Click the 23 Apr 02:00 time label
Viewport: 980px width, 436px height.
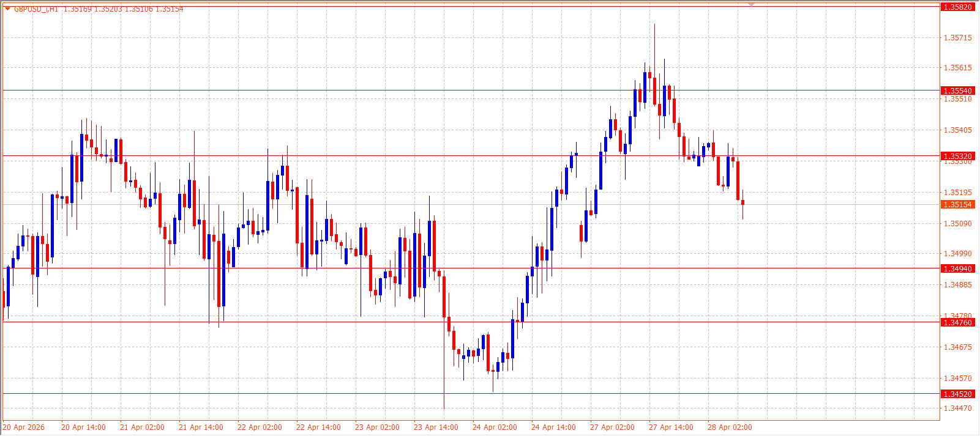point(377,427)
